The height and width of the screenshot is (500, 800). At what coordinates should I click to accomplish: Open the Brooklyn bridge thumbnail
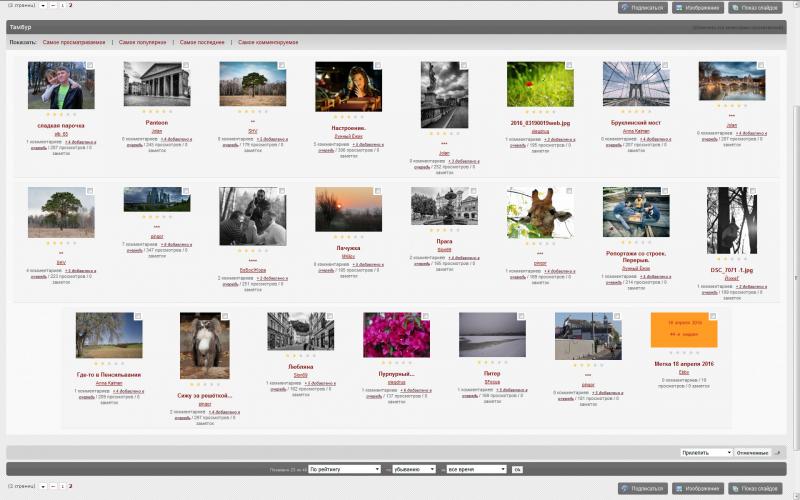pos(636,84)
